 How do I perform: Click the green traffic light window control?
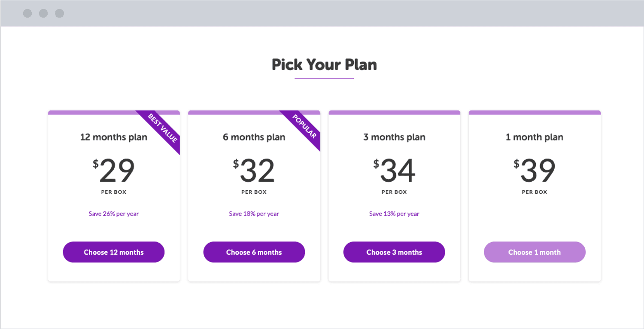59,13
